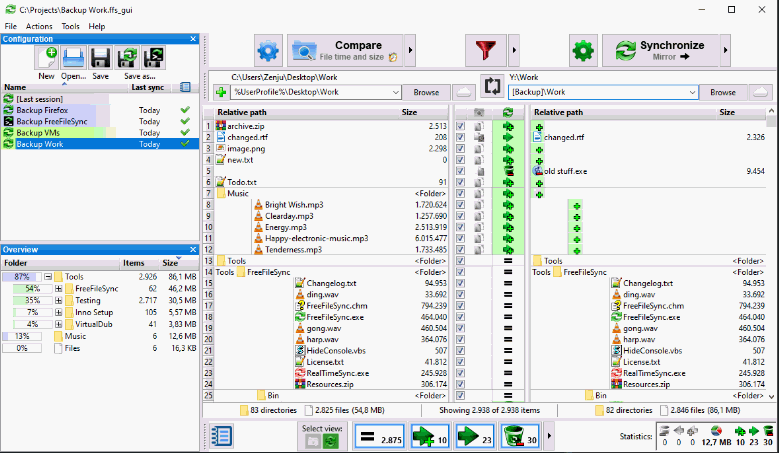Click the Save as GUI job icon
Screen dimensions: 779x453
pos(127,58)
